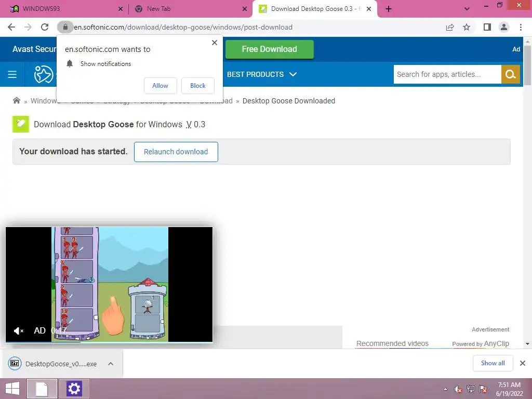The width and height of the screenshot is (532, 399).
Task: Open the blank document taskbar icon
Action: 42,389
